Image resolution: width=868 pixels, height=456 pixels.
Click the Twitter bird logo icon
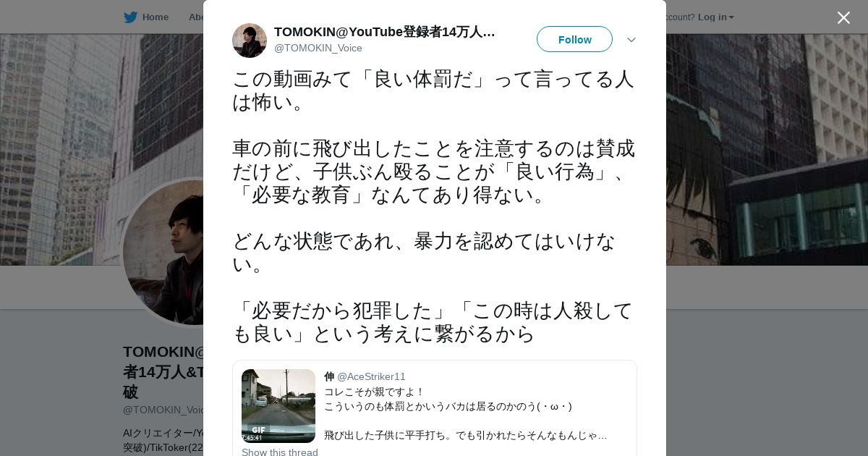(130, 17)
